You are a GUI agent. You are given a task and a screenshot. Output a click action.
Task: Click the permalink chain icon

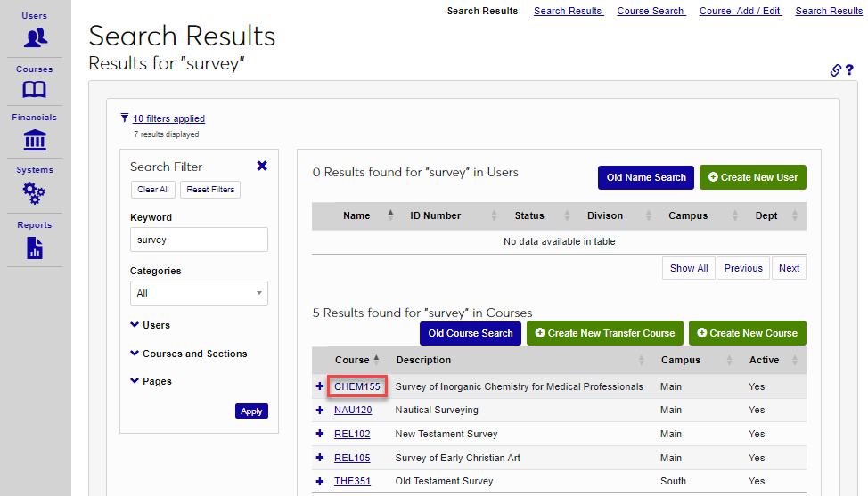(835, 70)
